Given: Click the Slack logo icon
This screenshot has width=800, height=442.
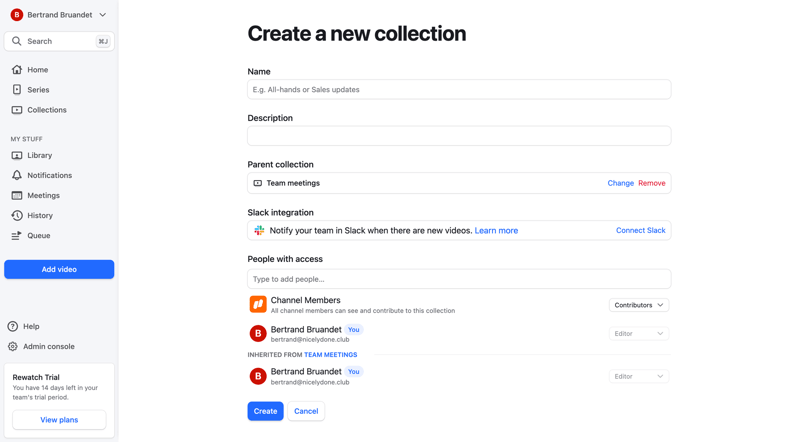Looking at the screenshot, I should point(259,231).
